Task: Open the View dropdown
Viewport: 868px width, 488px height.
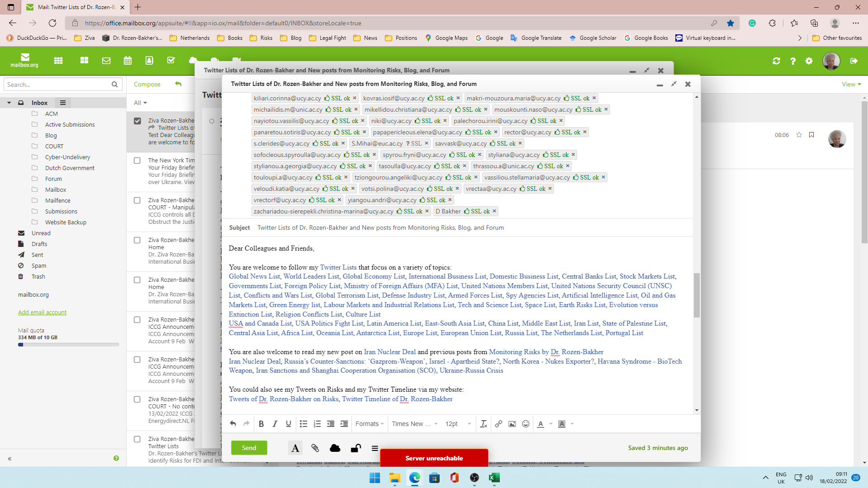Action: [x=851, y=84]
